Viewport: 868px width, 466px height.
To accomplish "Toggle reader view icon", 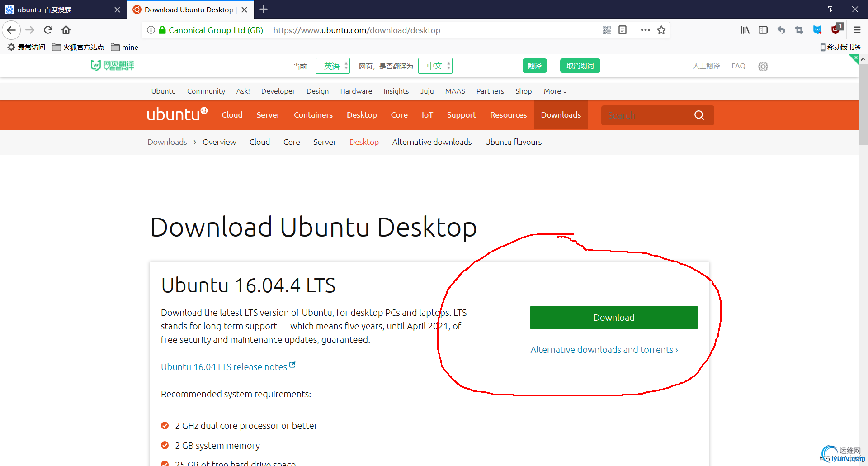I will (x=623, y=30).
